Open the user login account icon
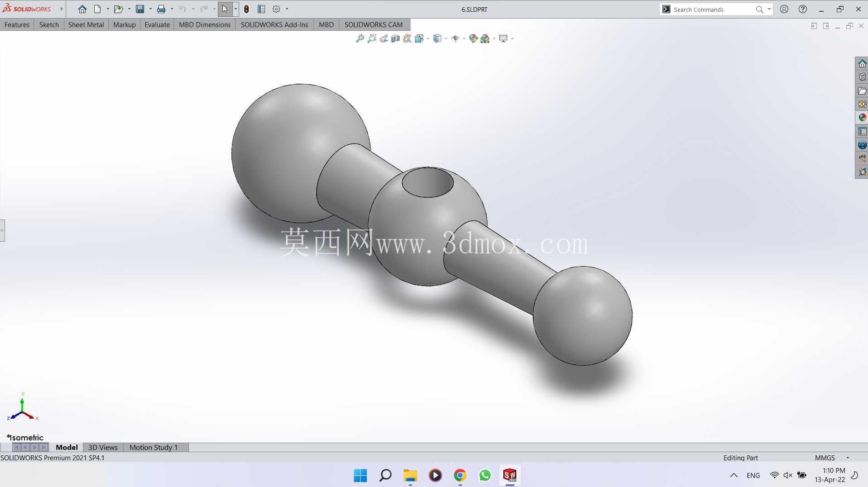 tap(784, 9)
